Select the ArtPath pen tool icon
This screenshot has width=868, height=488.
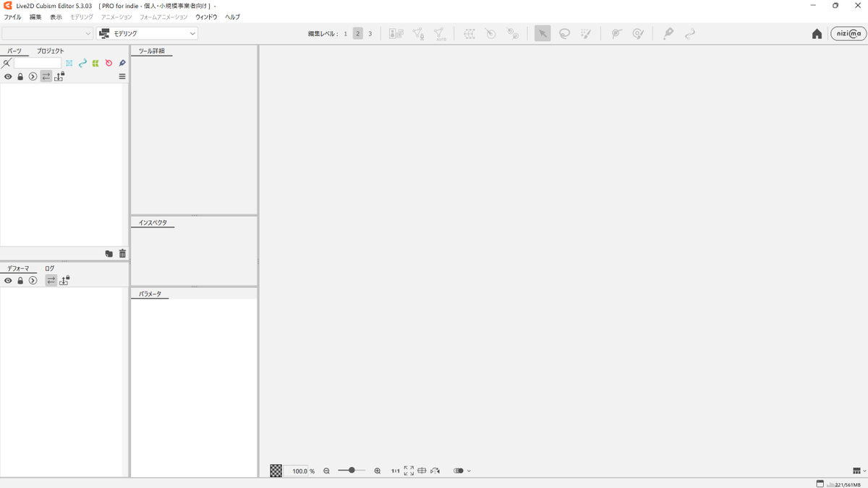(668, 33)
